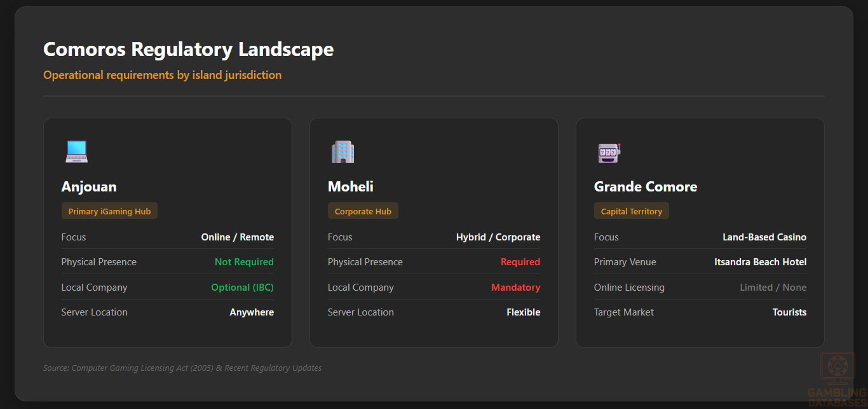Screen dimensions: 868x409
Task: Click the orange subtitle about island jurisdiction
Action: 162,75
